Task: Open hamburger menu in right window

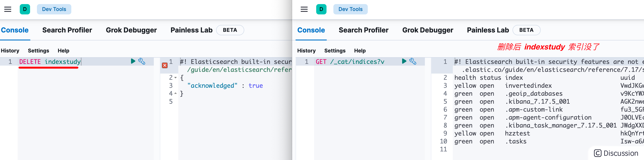Action: click(304, 9)
